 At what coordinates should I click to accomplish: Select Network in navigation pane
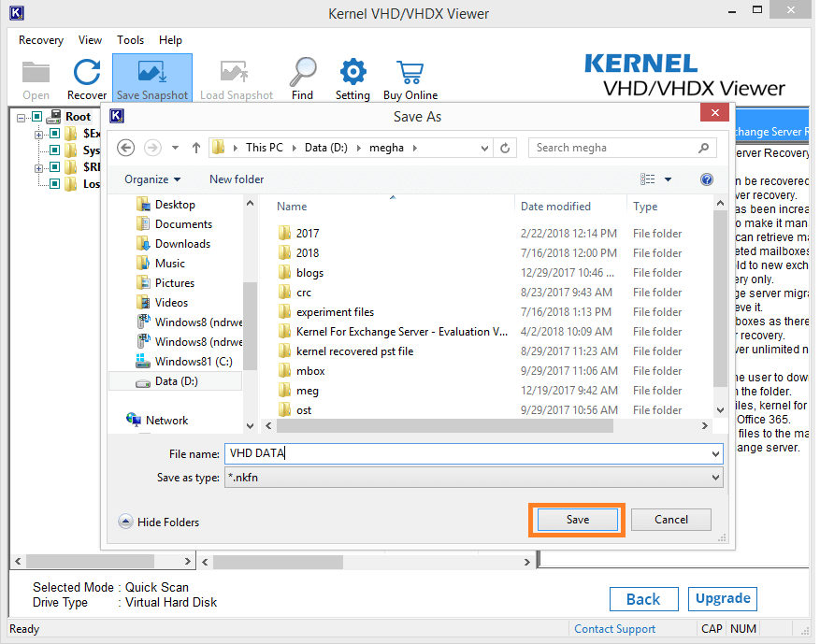157,421
